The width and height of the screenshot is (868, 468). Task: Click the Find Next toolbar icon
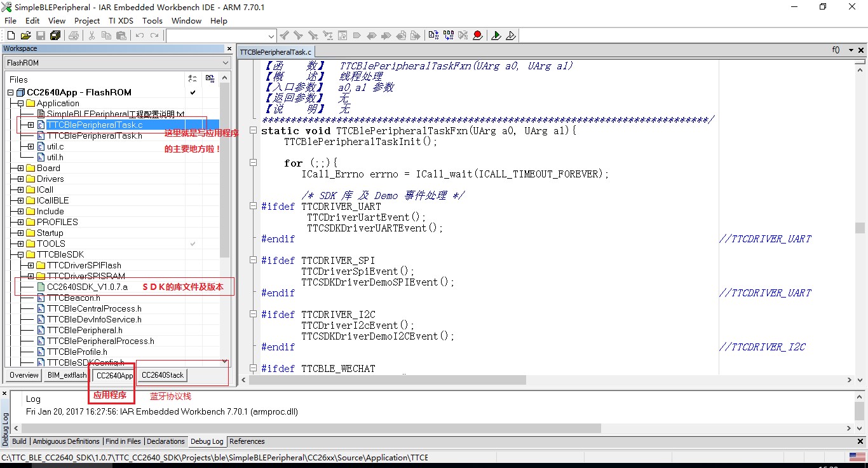298,36
